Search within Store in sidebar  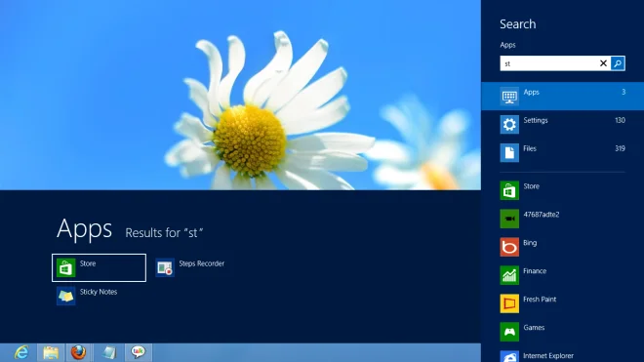(x=562, y=190)
